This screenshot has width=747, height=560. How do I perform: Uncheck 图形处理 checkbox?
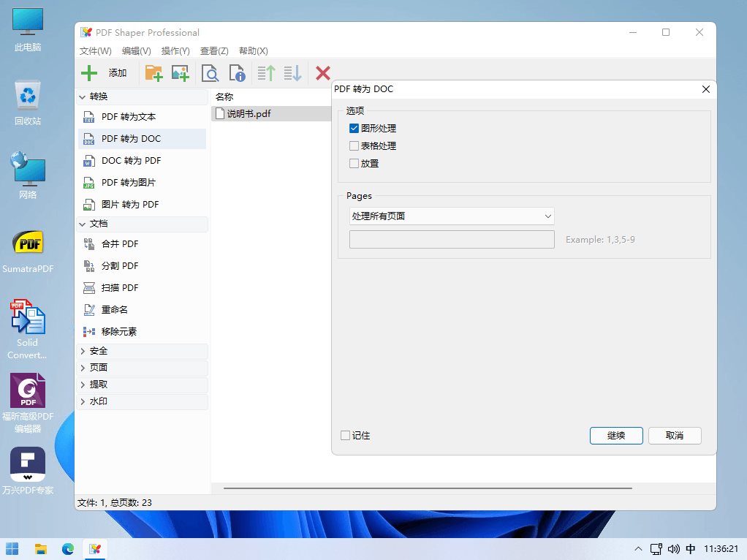[x=354, y=128]
